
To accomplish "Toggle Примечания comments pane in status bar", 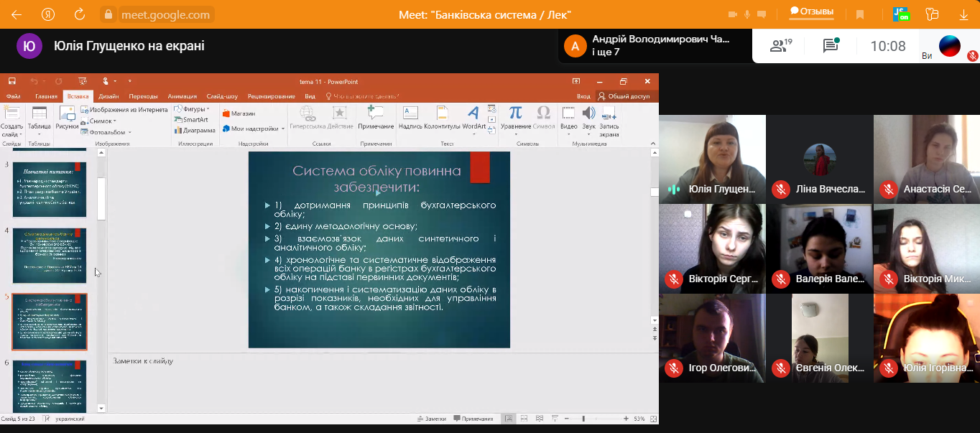I will (x=473, y=419).
